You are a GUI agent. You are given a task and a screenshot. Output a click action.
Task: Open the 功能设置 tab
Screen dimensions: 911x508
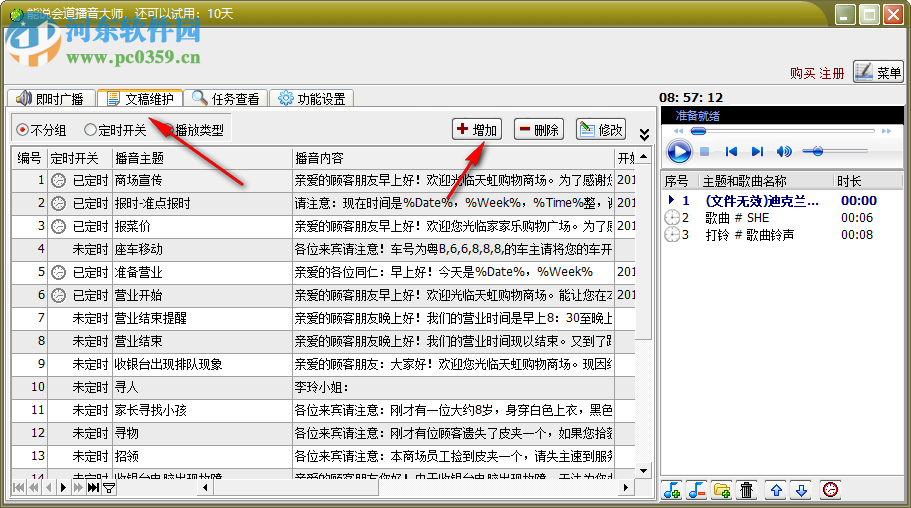311,99
